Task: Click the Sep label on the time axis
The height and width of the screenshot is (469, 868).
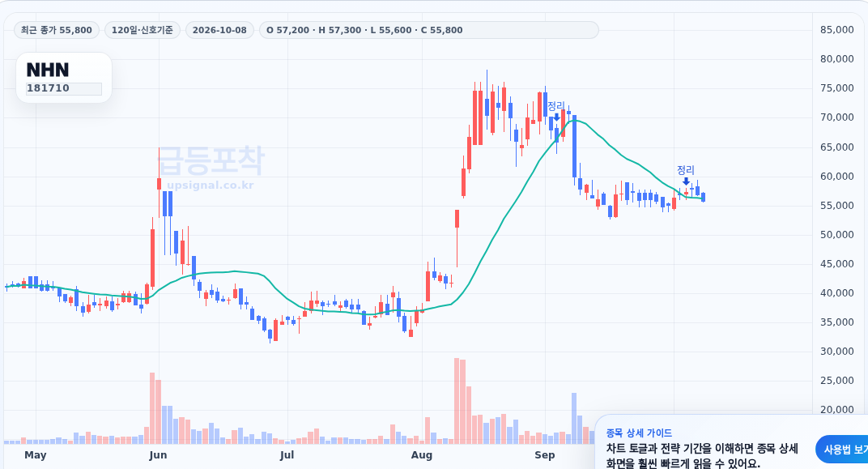Action: click(545, 455)
